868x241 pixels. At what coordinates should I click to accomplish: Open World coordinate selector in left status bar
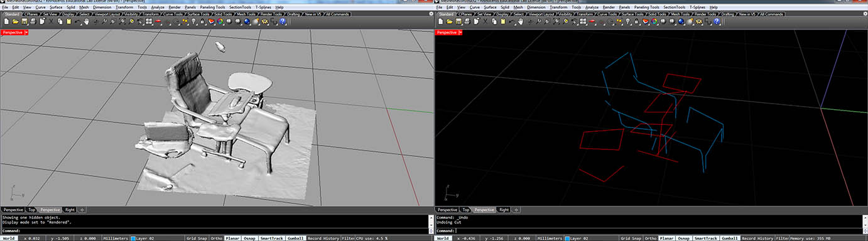tap(9, 238)
